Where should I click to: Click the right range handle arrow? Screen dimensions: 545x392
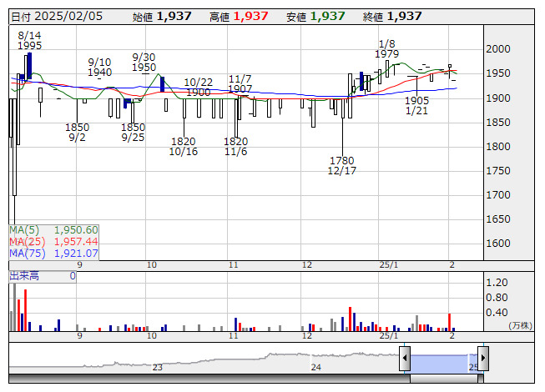482,359
